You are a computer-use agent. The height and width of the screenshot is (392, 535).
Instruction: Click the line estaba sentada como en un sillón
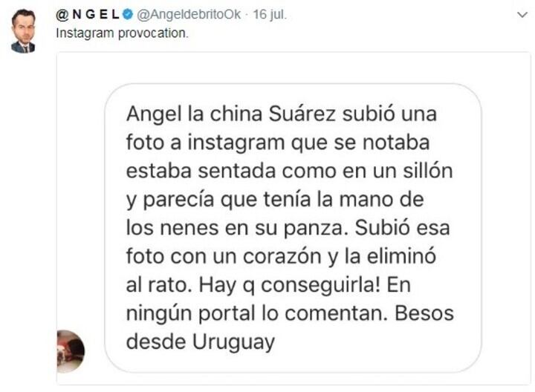tap(289, 171)
